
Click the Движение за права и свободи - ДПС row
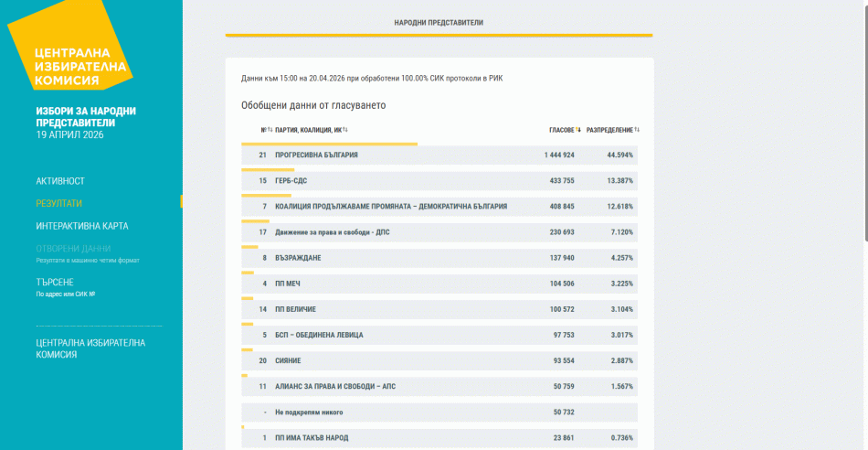[x=439, y=232]
